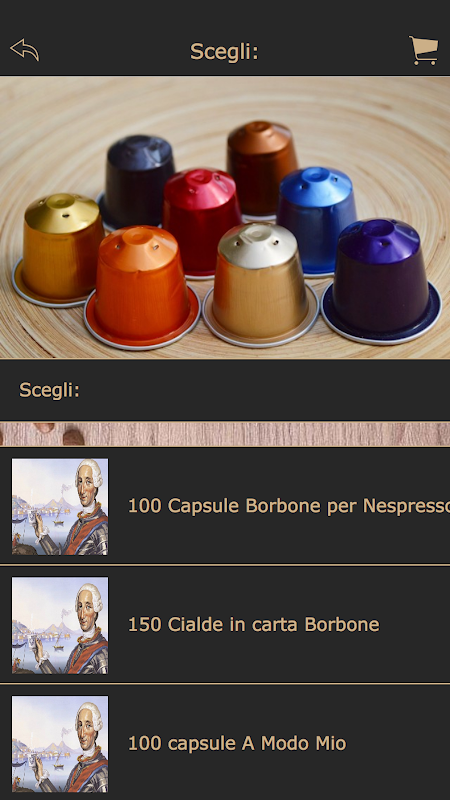Tap the copper-brown capsule in the back row
The height and width of the screenshot is (800, 450).
pyautogui.click(x=261, y=166)
